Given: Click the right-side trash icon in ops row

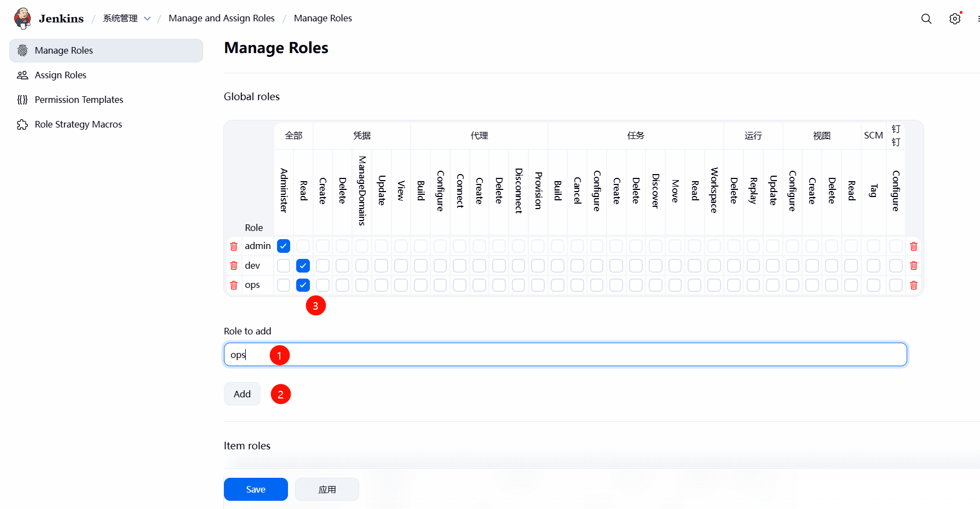Looking at the screenshot, I should point(913,285).
